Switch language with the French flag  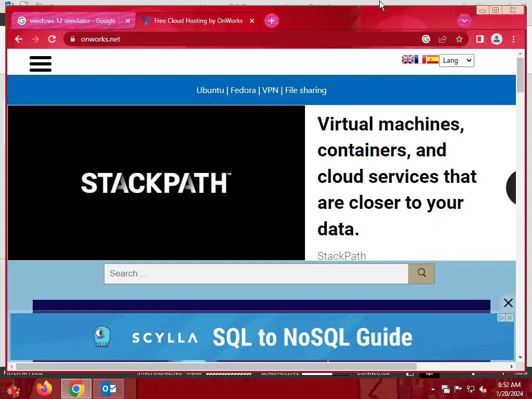[420, 59]
